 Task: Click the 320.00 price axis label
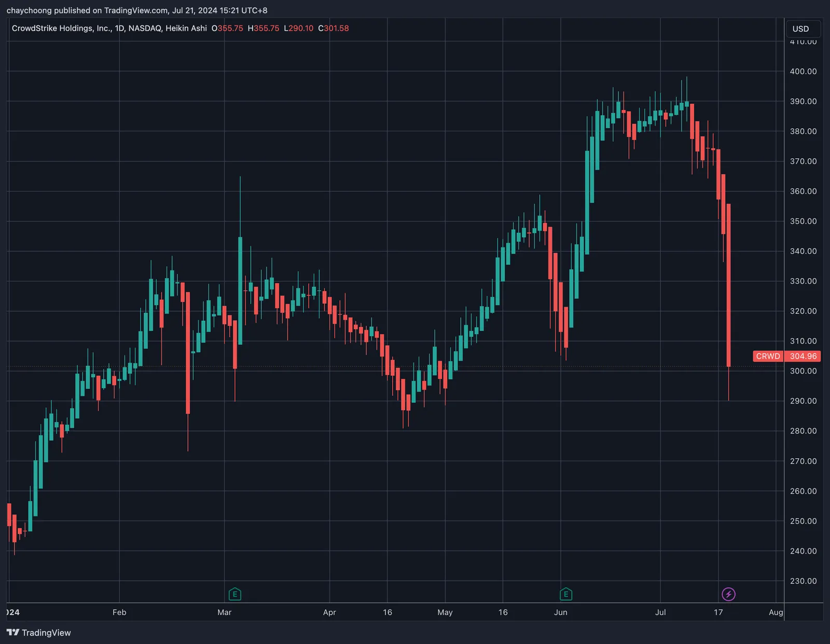pos(803,311)
